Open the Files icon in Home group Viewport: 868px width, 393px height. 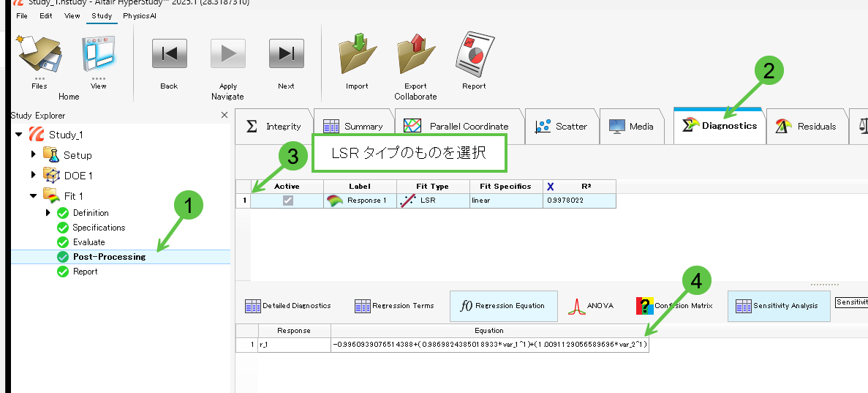39,56
